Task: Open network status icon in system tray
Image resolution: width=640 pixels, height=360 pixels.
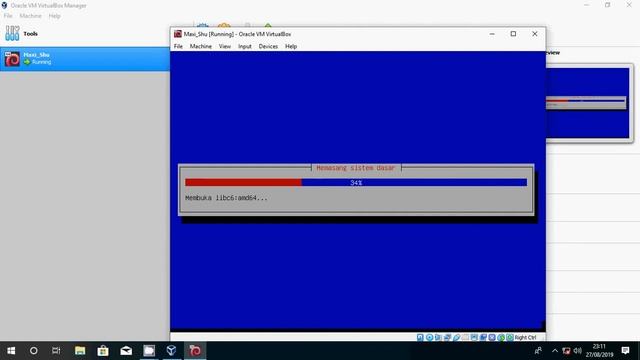Action: [566, 351]
